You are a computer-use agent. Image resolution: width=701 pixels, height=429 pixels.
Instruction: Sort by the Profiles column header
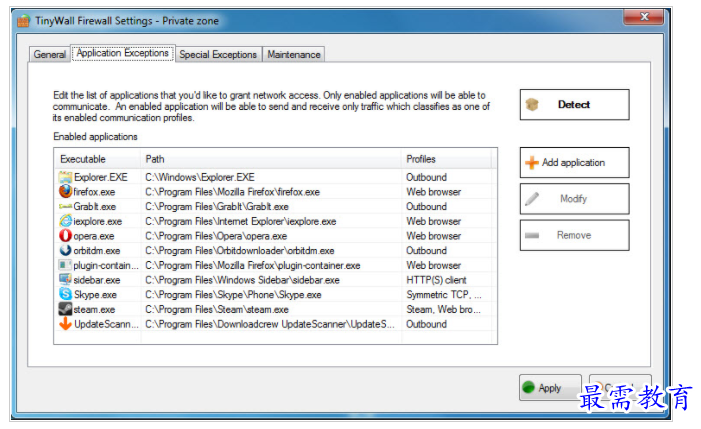(x=446, y=159)
